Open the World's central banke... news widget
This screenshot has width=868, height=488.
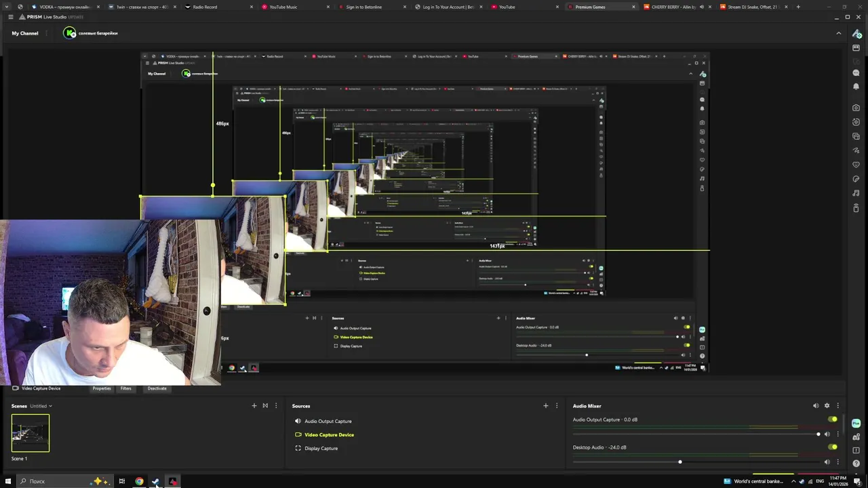(753, 481)
